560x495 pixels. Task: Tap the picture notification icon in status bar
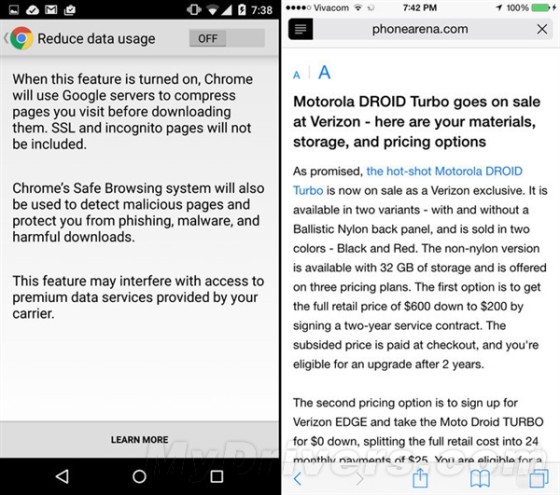click(14, 10)
